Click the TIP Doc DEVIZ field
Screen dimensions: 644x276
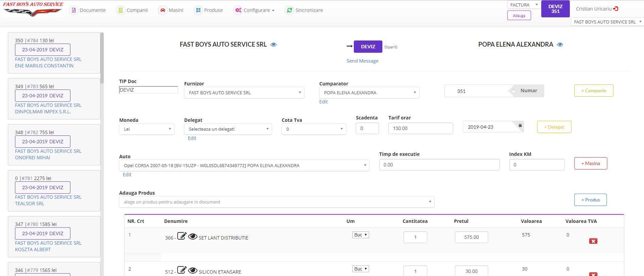pos(149,90)
